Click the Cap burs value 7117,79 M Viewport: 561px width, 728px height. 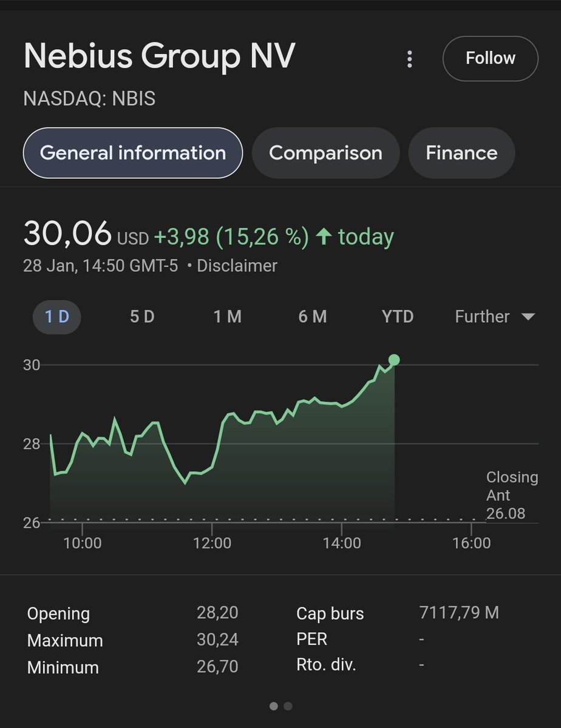[x=459, y=613]
